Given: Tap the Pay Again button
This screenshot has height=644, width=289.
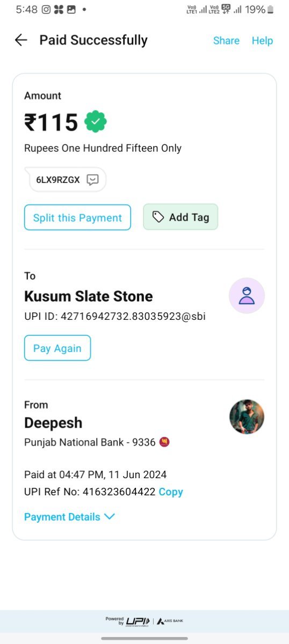Looking at the screenshot, I should (57, 348).
